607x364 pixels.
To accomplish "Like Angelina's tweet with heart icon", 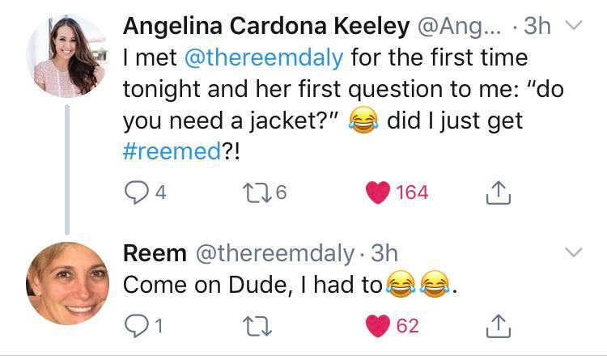I will click(x=379, y=193).
